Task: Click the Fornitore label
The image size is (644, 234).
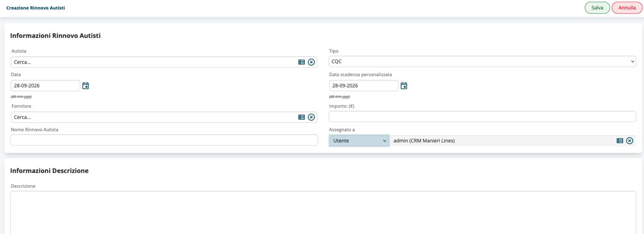Action: [21, 106]
